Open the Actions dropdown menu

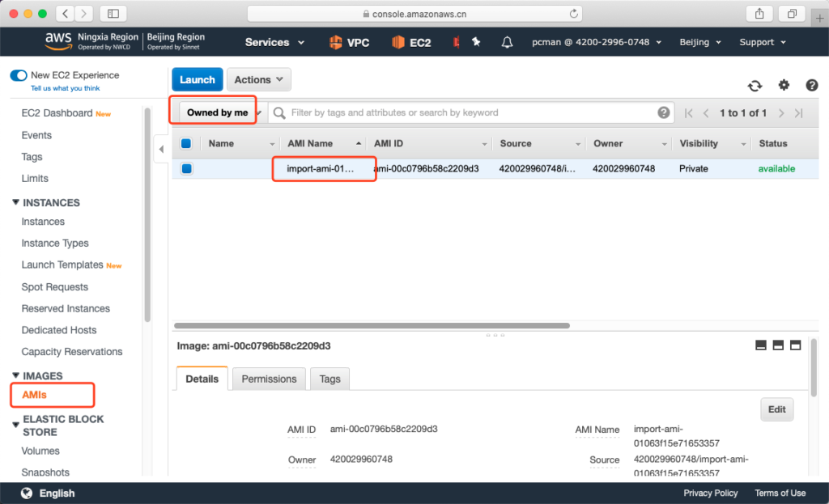(258, 79)
